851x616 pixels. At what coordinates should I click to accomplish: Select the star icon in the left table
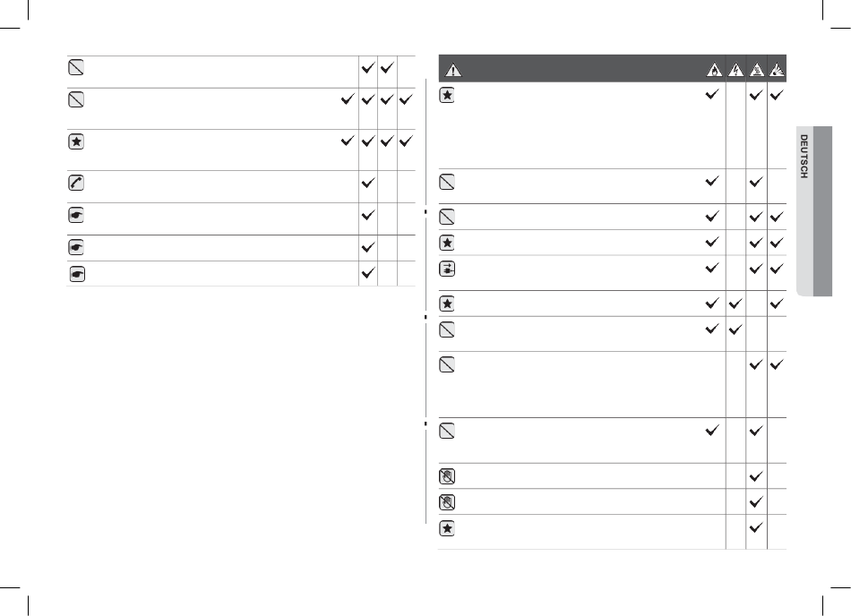pos(76,141)
